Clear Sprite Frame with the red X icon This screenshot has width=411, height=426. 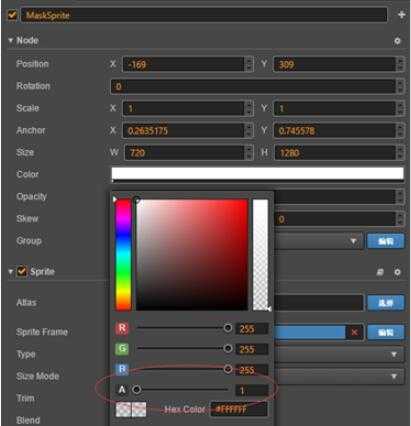coord(354,332)
